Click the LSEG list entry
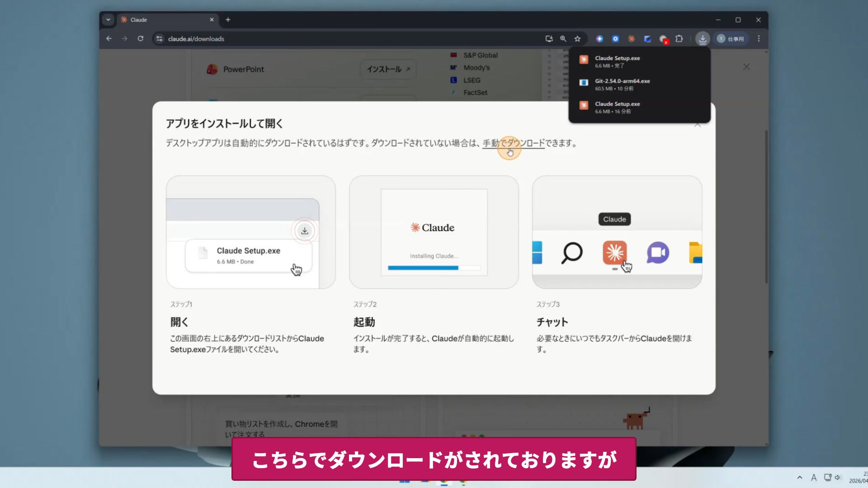This screenshot has width=868, height=488. click(472, 80)
